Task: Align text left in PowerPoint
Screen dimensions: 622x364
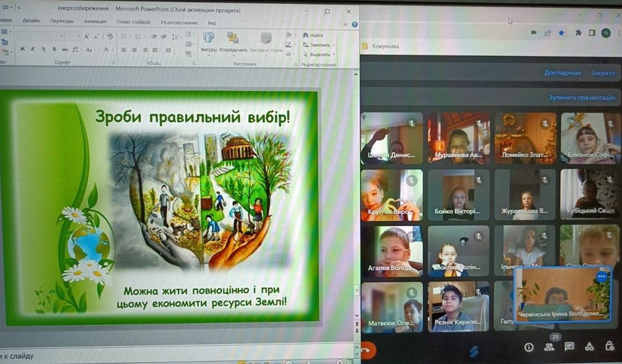Action: tap(123, 50)
